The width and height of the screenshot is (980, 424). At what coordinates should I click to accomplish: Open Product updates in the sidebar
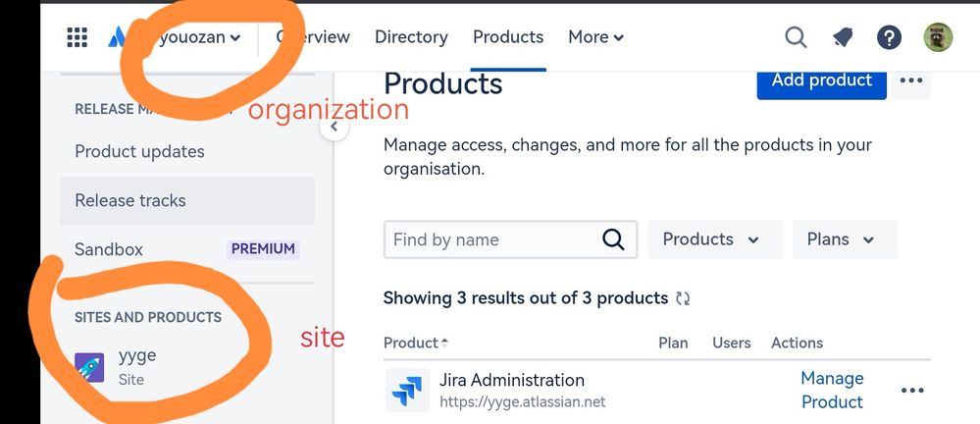(x=139, y=151)
